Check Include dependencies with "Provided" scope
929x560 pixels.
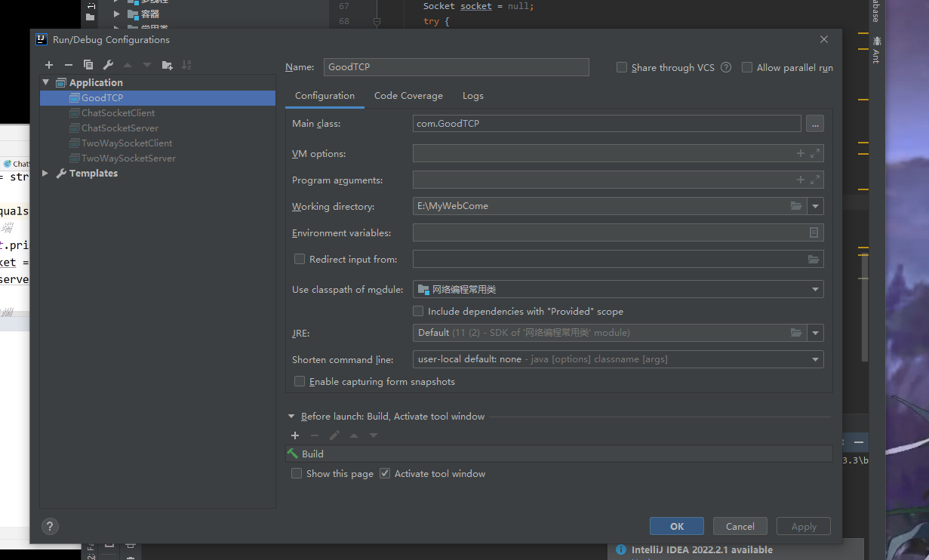click(x=418, y=311)
